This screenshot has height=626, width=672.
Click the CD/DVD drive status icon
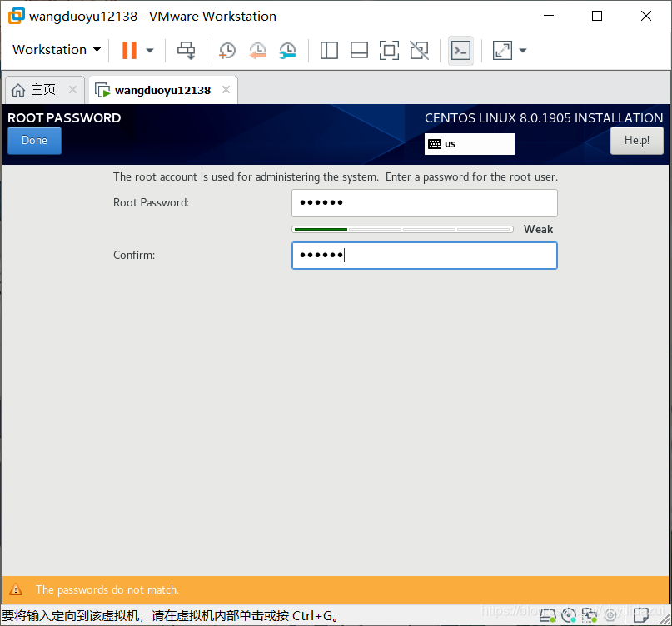coord(569,615)
